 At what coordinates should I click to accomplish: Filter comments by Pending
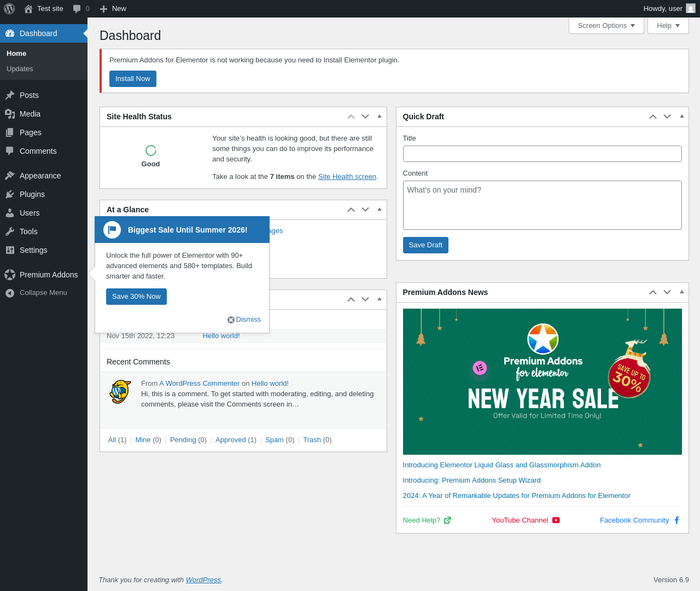click(183, 440)
